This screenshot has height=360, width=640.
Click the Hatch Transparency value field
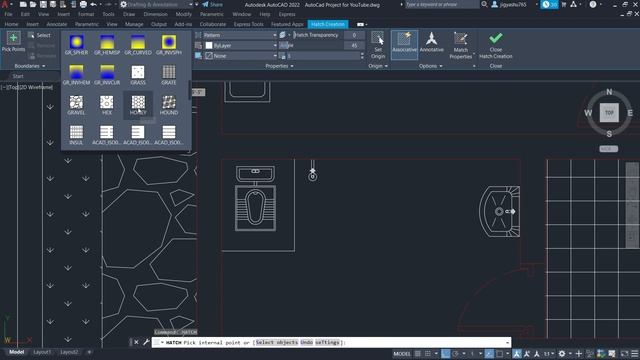(354, 36)
